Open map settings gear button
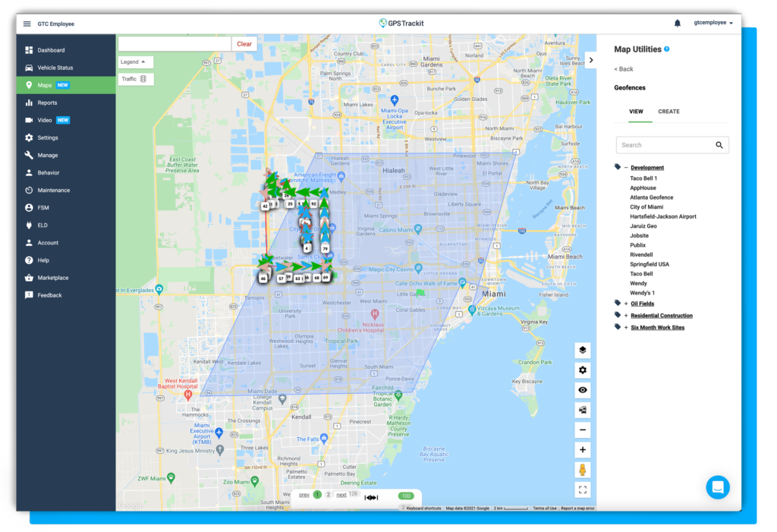Viewport: 777px width, 532px height. 582,370
